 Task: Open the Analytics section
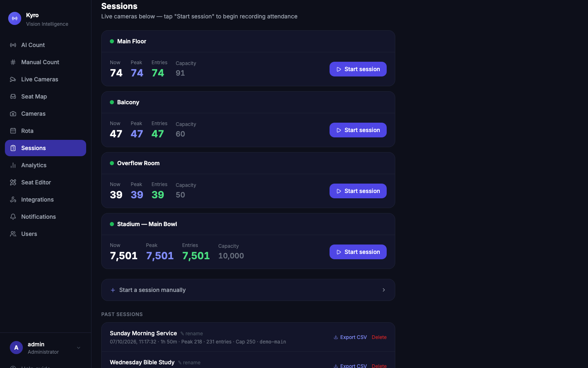pos(45,165)
